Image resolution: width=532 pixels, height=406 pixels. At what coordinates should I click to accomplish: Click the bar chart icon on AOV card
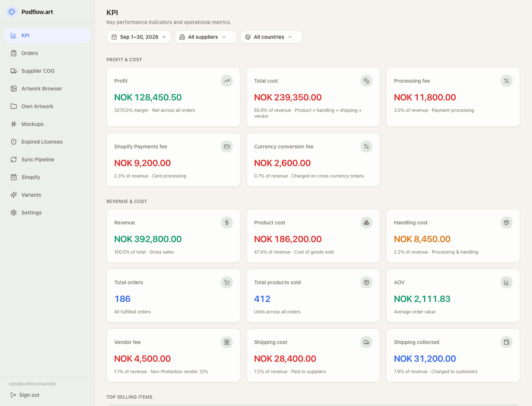coord(507,282)
